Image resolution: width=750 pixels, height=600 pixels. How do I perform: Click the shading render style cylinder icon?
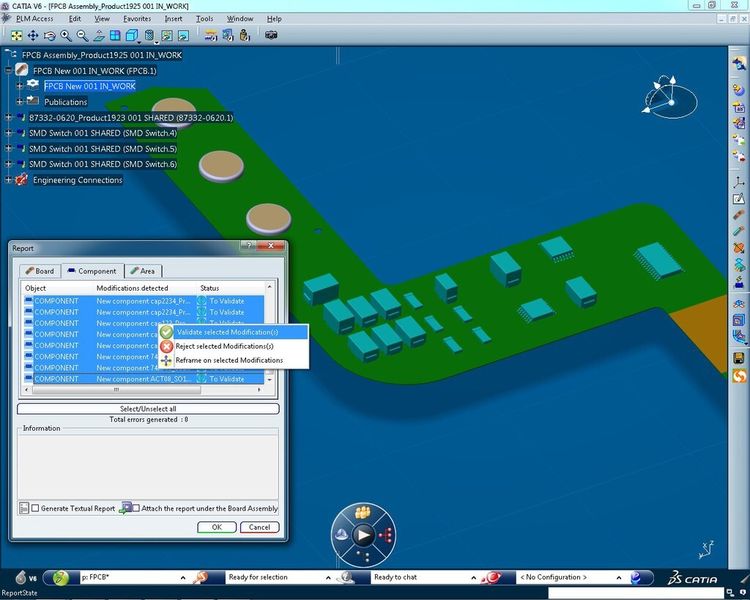tap(149, 35)
